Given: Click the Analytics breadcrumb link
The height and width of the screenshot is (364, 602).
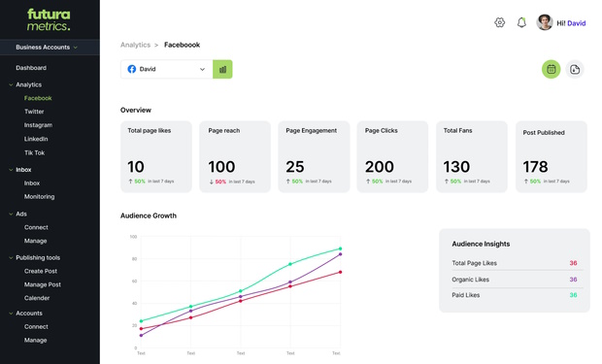Looking at the screenshot, I should tap(136, 45).
